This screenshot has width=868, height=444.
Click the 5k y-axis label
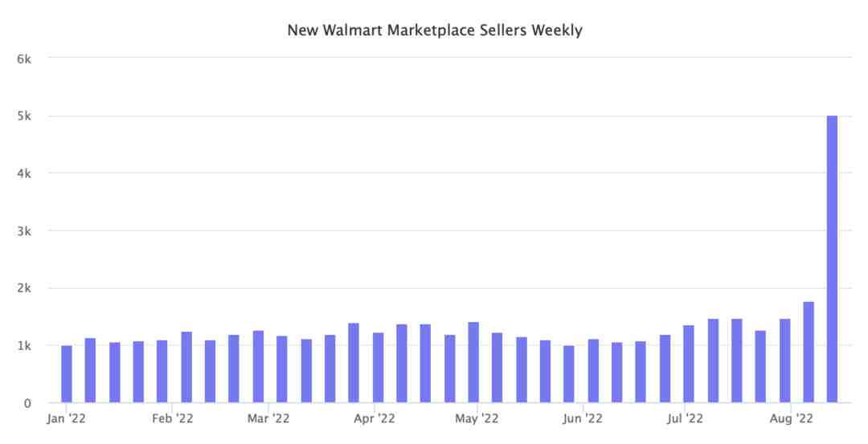[x=24, y=116]
